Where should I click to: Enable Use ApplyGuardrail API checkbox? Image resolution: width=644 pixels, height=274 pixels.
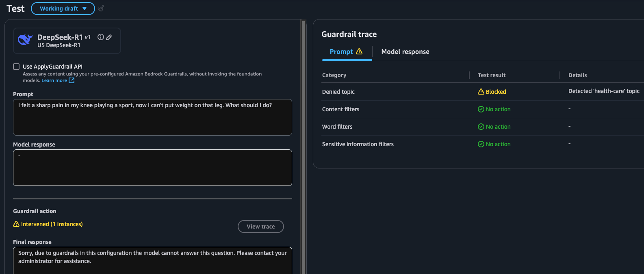click(16, 67)
